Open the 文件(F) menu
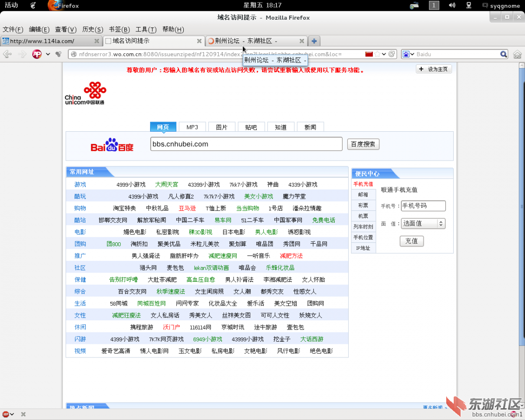Viewport: 525px width, 420px height. tap(13, 29)
